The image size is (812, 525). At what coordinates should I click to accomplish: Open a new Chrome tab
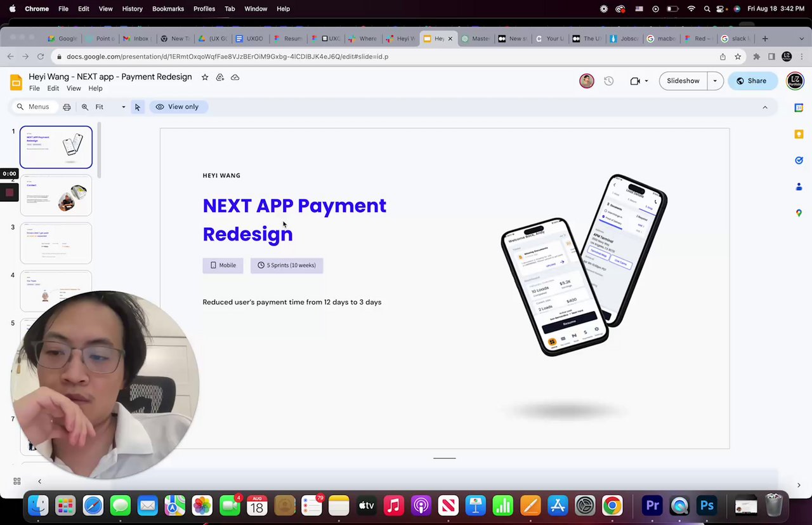point(765,39)
